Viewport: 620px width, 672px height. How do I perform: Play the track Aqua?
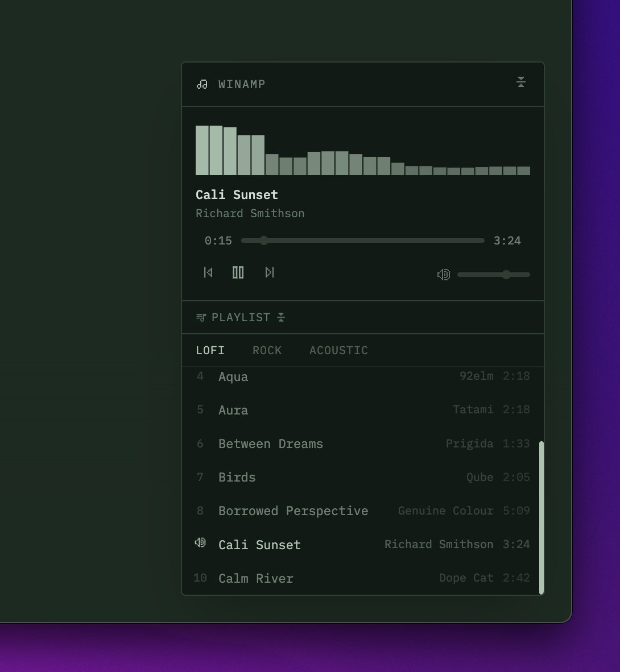point(363,376)
